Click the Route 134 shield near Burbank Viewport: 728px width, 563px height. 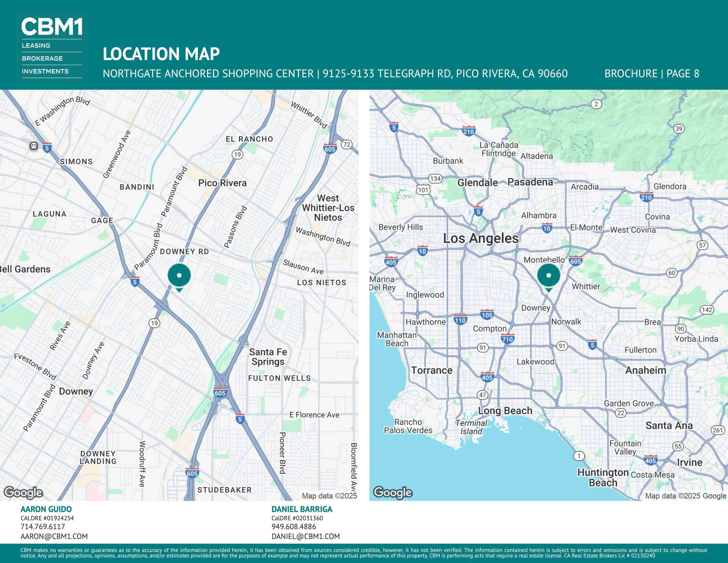(x=435, y=178)
